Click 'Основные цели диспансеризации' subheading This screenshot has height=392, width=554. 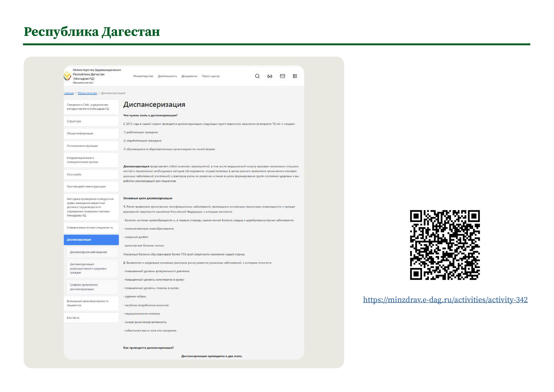pyautogui.click(x=148, y=198)
